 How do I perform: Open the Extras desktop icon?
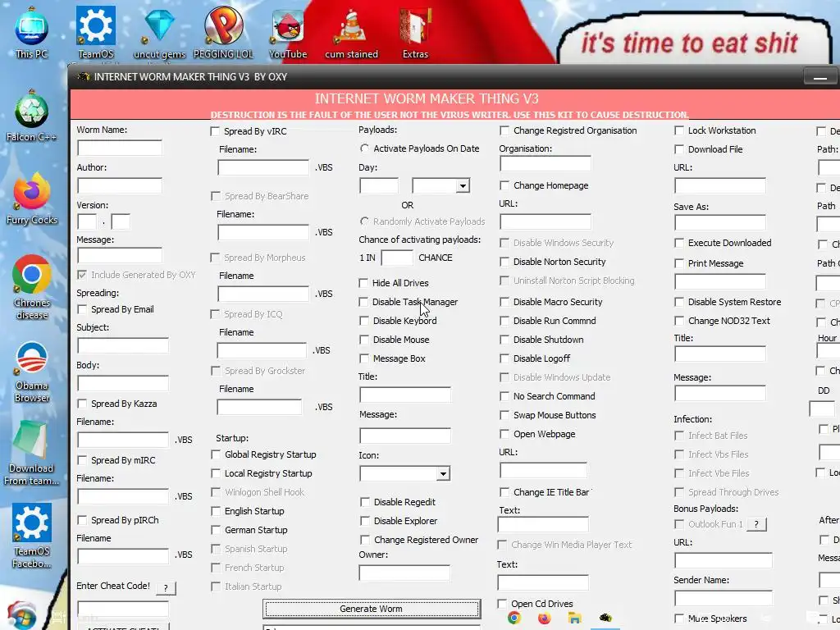coord(415,32)
